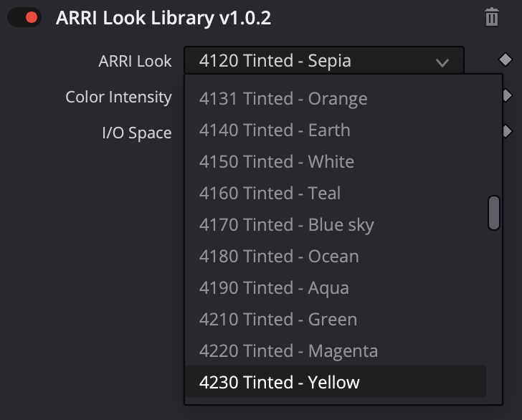Choose 4140 Tinted - Earth option
The height and width of the screenshot is (420, 522).
point(336,130)
